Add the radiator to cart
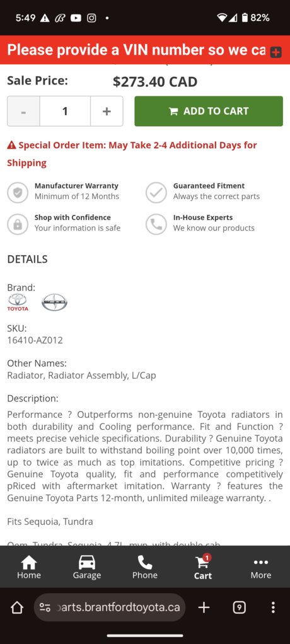This screenshot has width=290, height=644. point(209,112)
